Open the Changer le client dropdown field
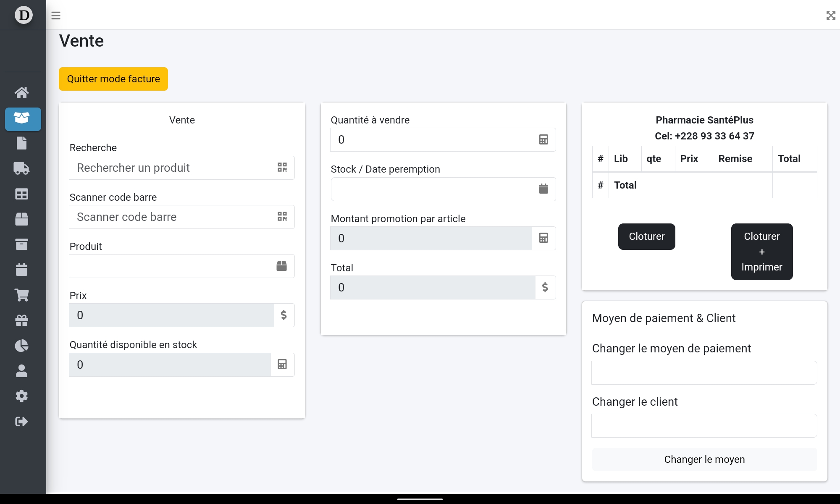 tap(704, 425)
